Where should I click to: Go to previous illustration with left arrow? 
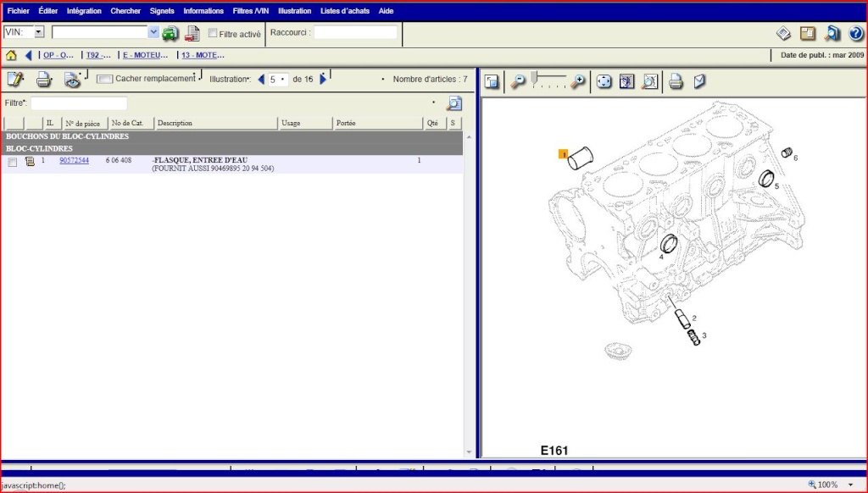click(x=261, y=80)
